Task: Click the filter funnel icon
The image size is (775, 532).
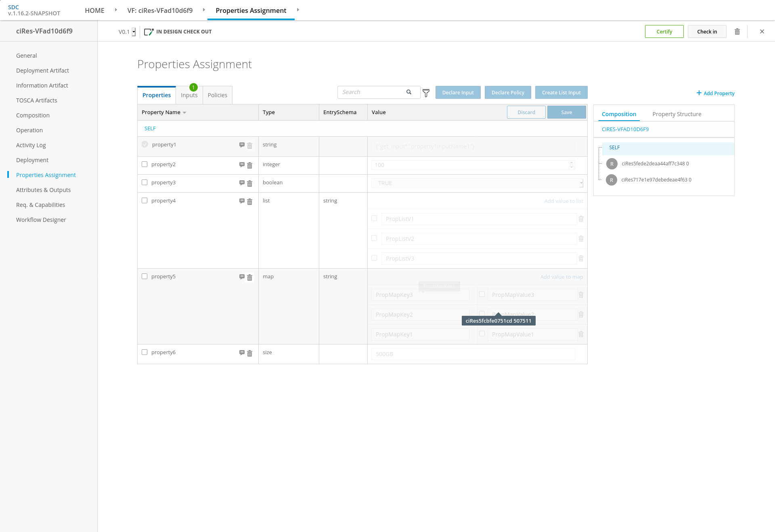Action: point(426,93)
